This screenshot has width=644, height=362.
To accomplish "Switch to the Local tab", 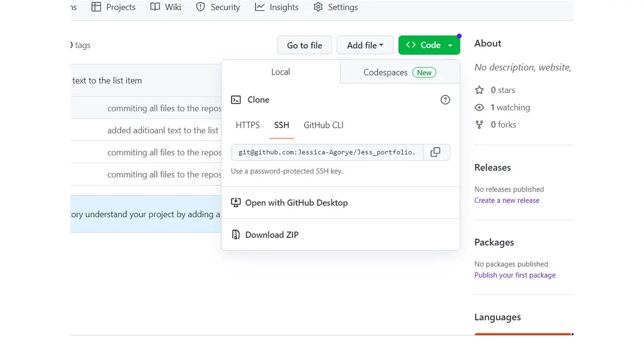I will tap(281, 72).
